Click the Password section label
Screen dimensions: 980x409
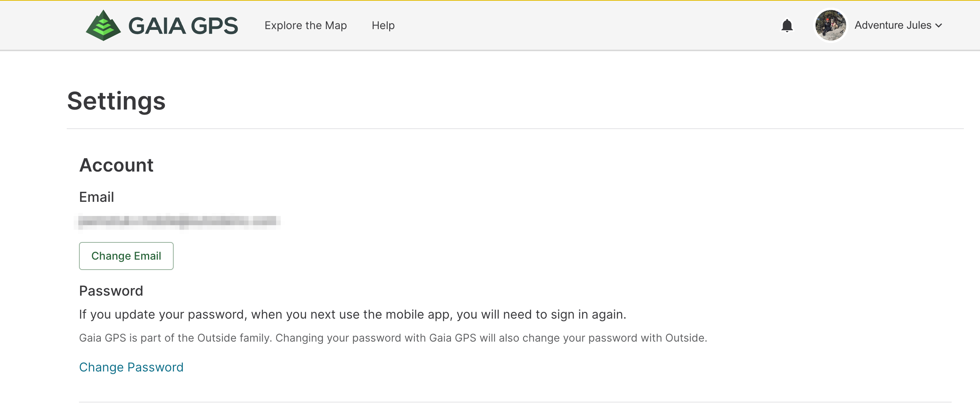[x=111, y=291]
